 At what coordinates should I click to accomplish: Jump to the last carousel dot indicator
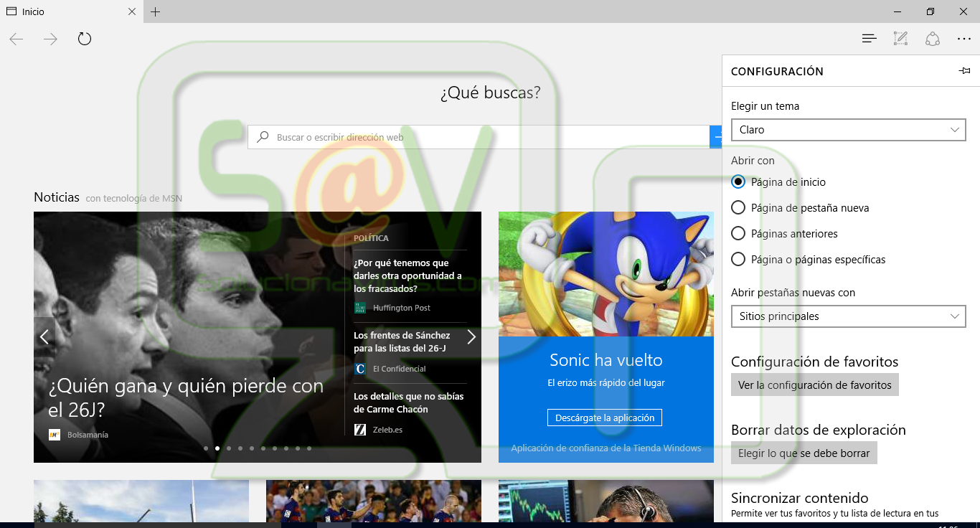pyautogui.click(x=309, y=448)
